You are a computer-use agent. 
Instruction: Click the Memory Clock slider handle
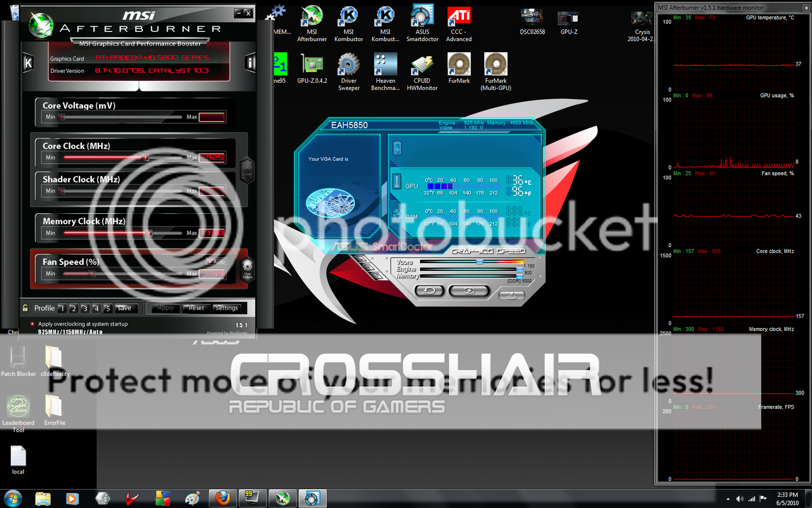[x=150, y=233]
